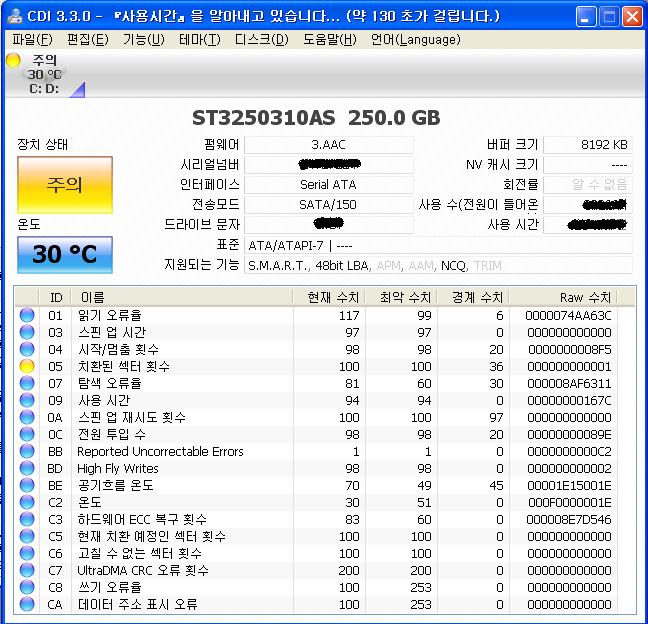Minimize the CDI window

586,17
